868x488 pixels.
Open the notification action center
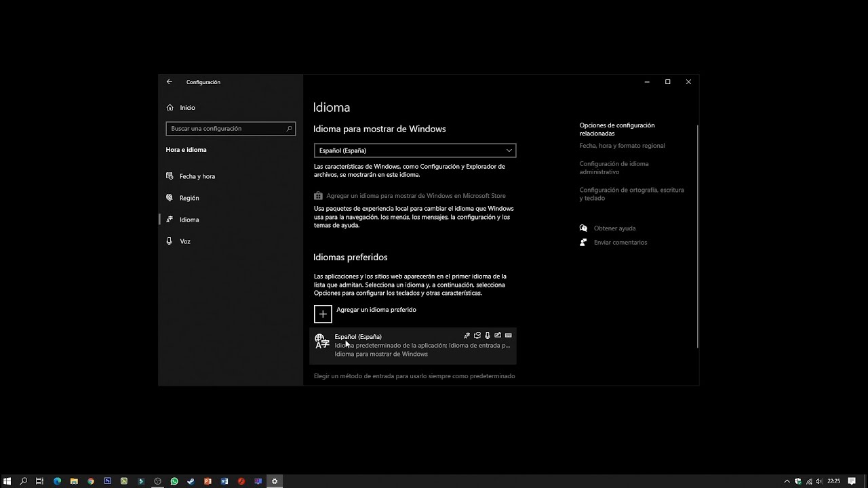pyautogui.click(x=852, y=481)
